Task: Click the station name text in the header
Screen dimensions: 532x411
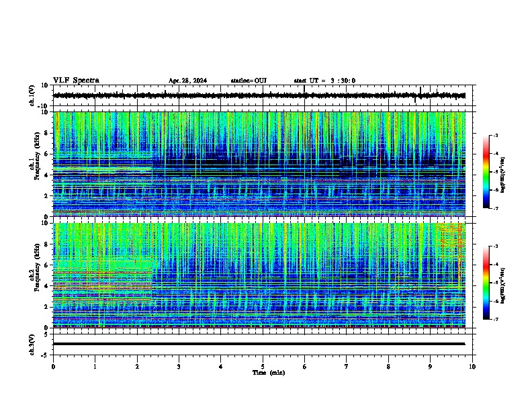Action: point(249,81)
